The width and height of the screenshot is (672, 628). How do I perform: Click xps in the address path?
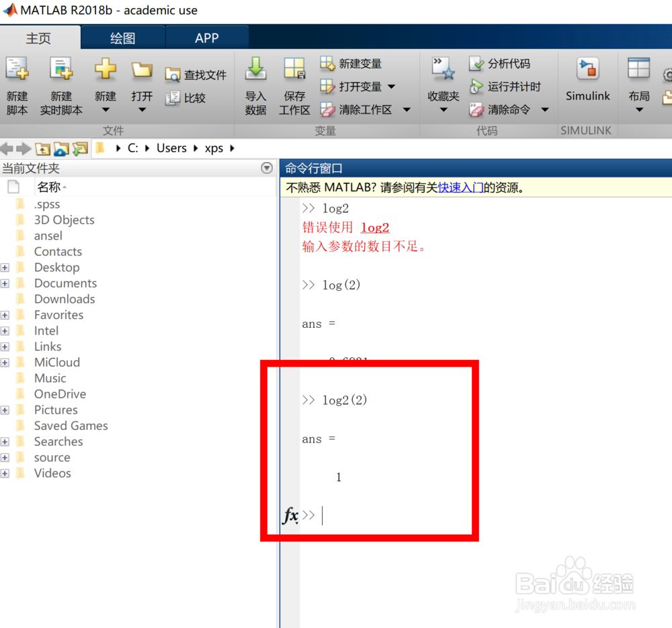pos(214,148)
